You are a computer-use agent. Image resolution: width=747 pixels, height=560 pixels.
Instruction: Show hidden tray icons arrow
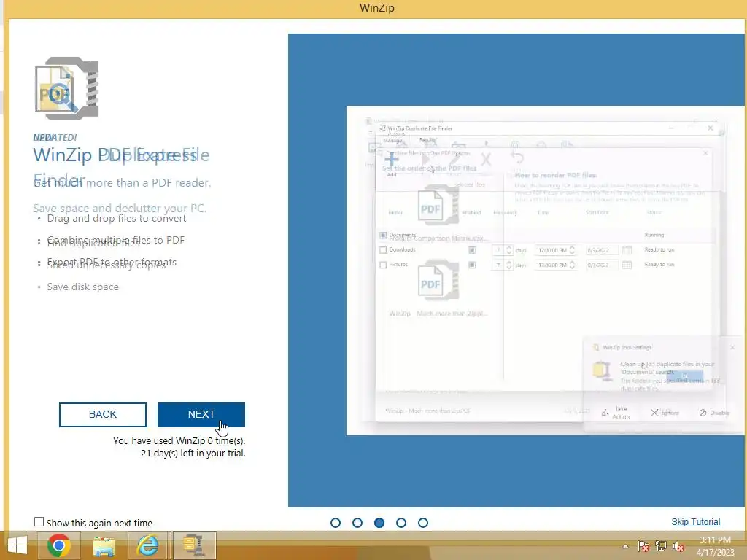coord(625,546)
